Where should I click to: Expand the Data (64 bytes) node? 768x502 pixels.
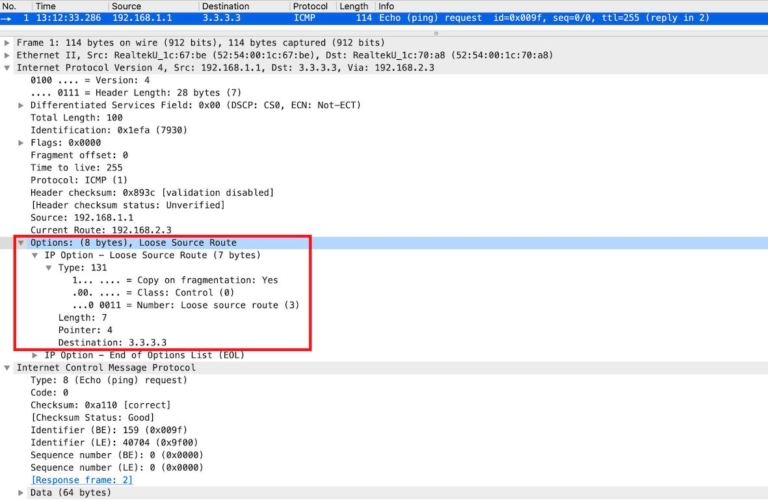(22, 493)
